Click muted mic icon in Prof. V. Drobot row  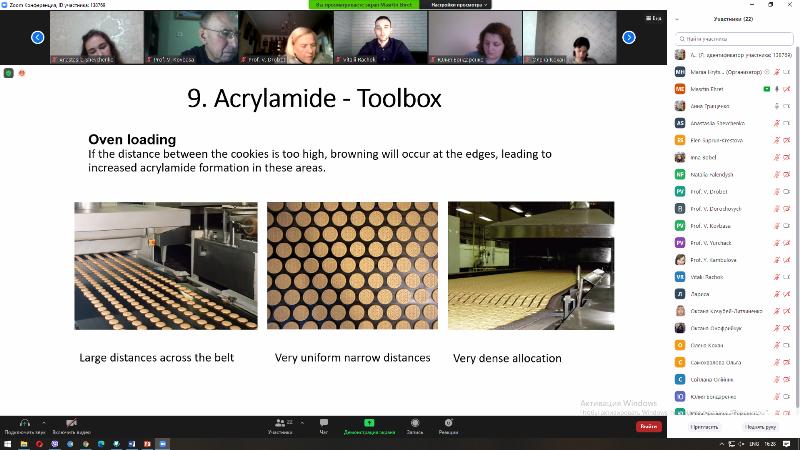[x=777, y=191]
